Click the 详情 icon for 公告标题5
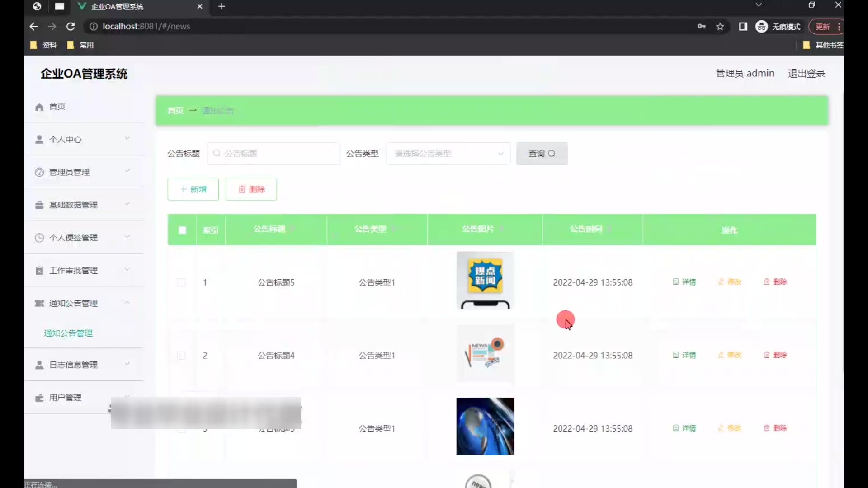This screenshot has height=488, width=868. coord(676,282)
